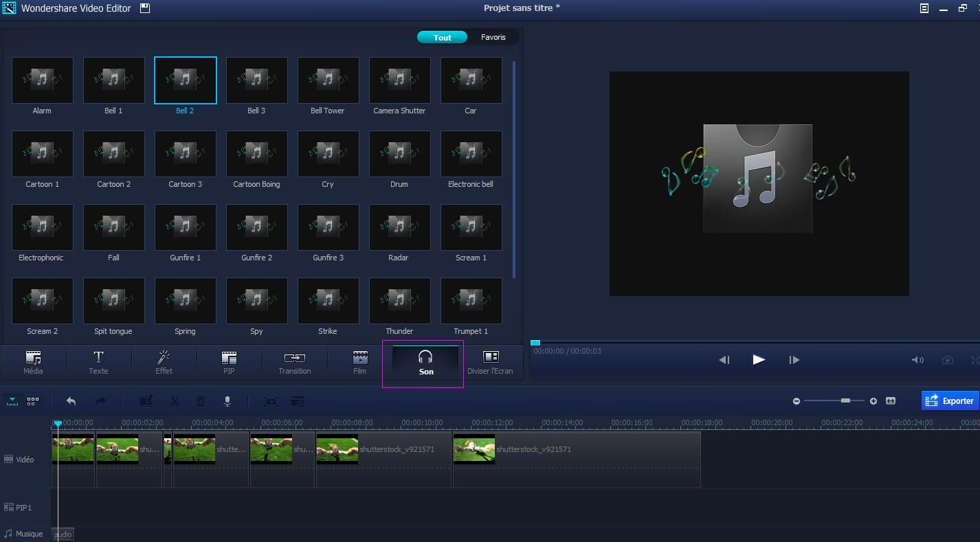Click the trash delete icon
Screen dimensions: 980x542
201,401
